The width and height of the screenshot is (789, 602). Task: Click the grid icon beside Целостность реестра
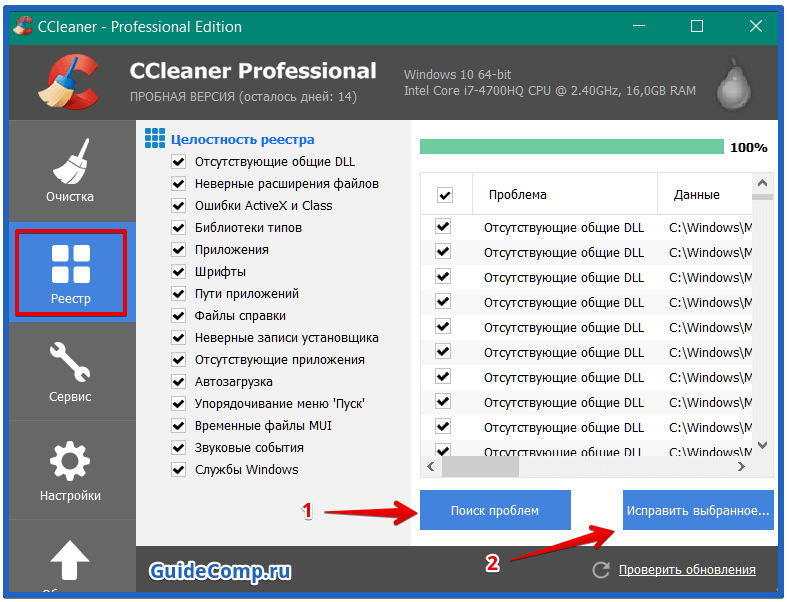(x=155, y=138)
